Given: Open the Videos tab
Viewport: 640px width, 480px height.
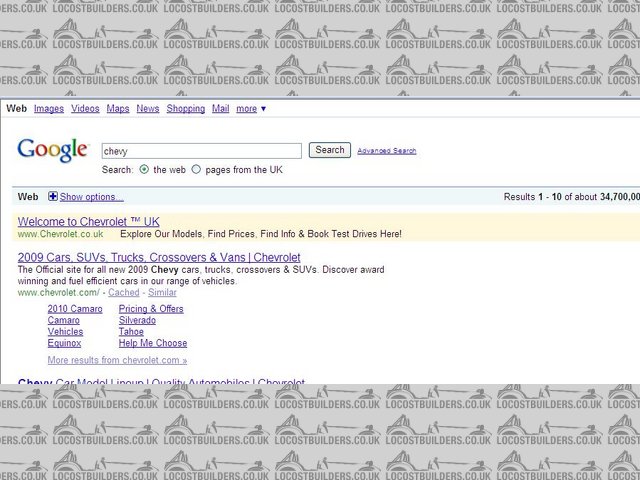Looking at the screenshot, I should pyautogui.click(x=85, y=109).
